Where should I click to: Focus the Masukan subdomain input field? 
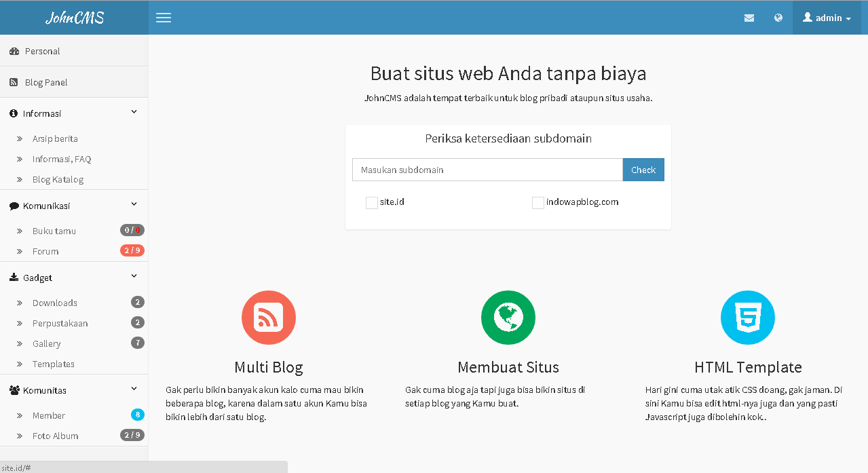(487, 170)
